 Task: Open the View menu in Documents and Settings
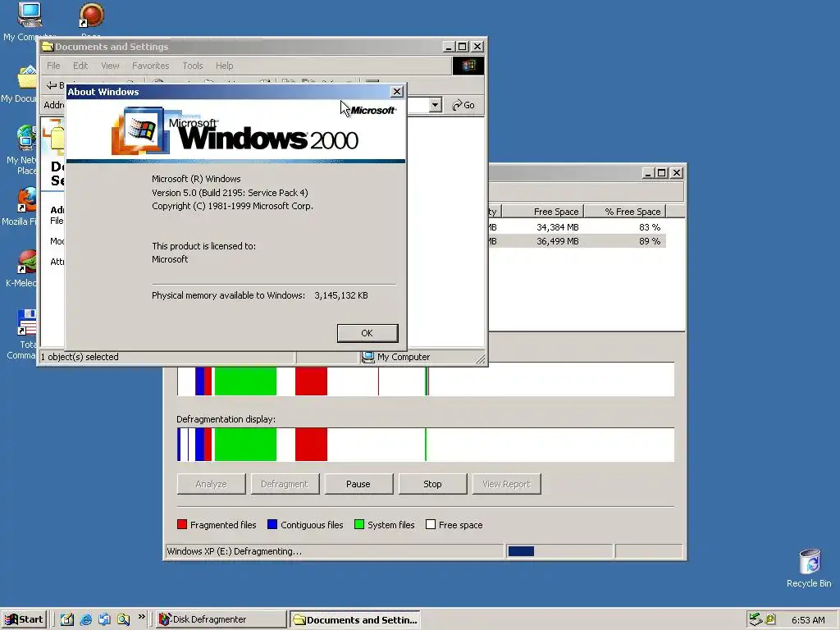110,66
